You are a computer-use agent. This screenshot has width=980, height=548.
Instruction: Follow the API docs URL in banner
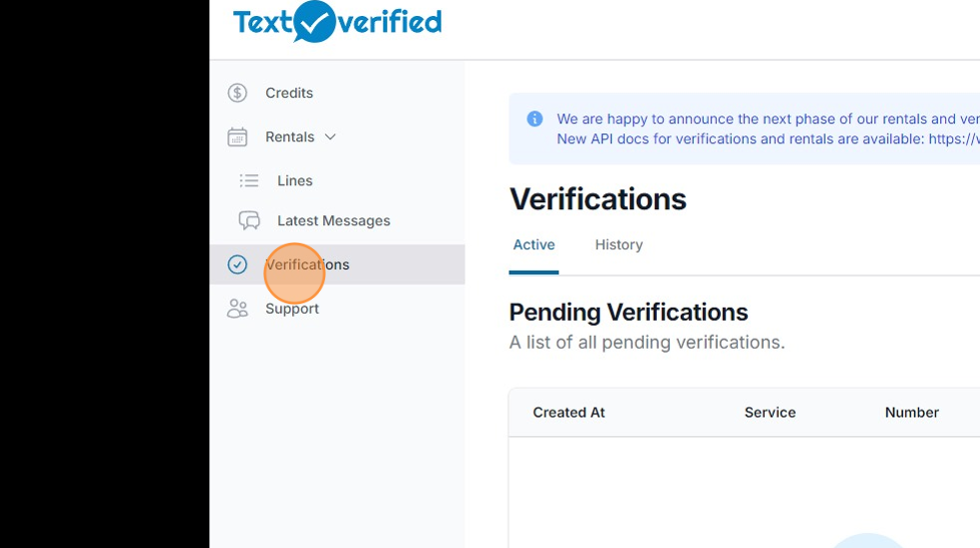[x=953, y=138]
